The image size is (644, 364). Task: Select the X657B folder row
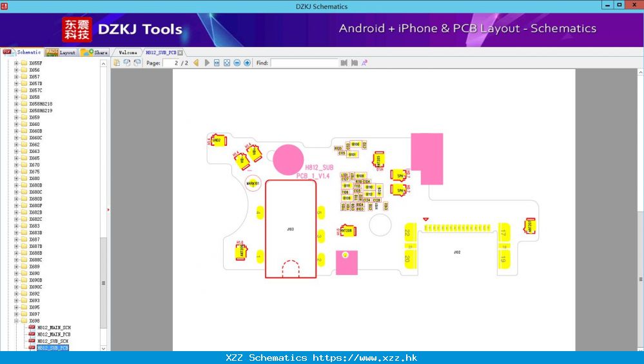(35, 83)
